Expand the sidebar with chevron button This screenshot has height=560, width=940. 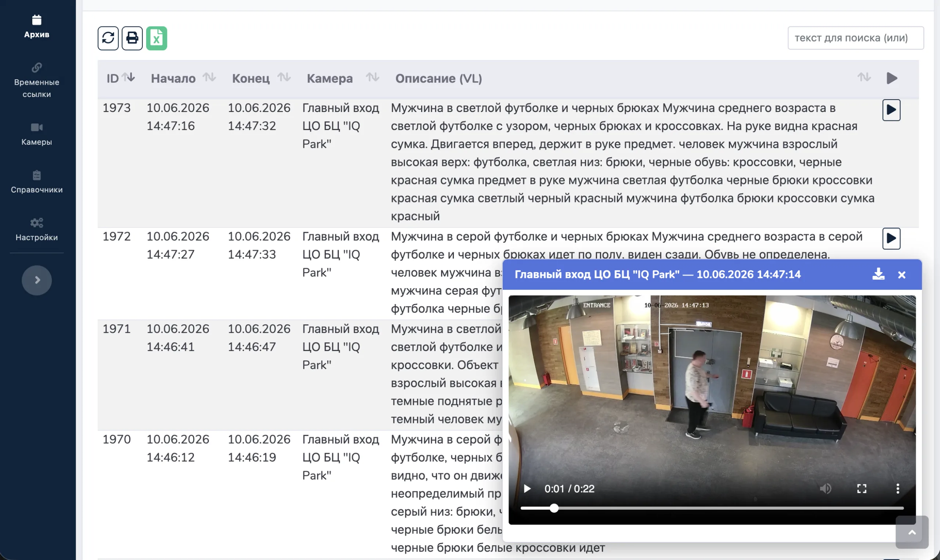(37, 280)
